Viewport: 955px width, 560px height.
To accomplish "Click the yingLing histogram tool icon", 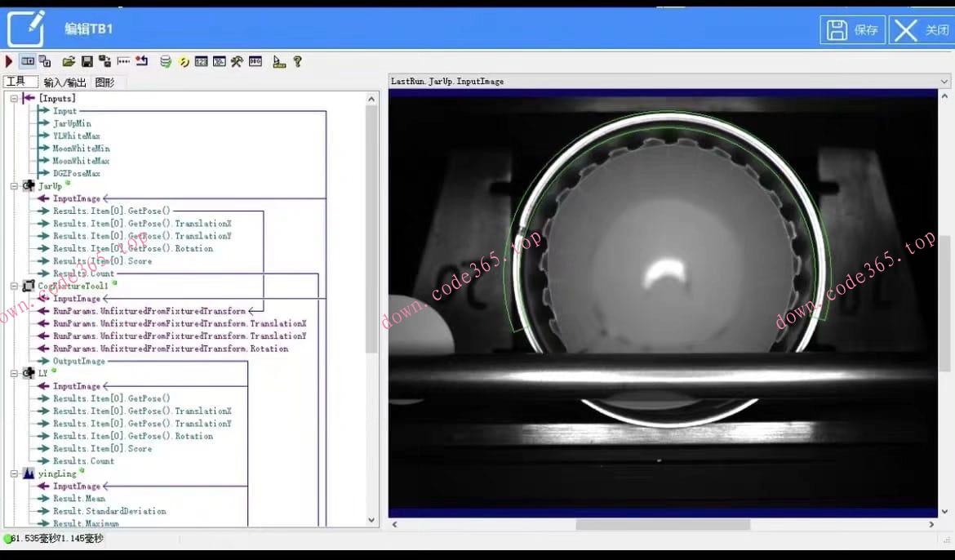I will click(x=29, y=473).
